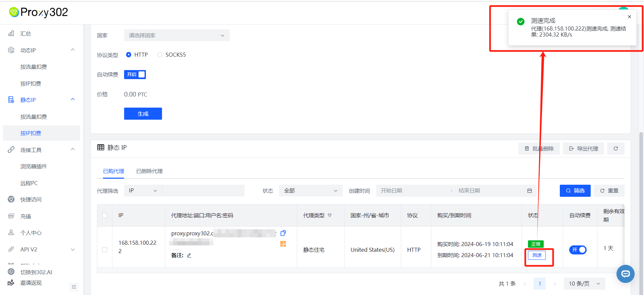Open 按流量扣费 under 动态IP
The image size is (644, 295).
[34, 67]
